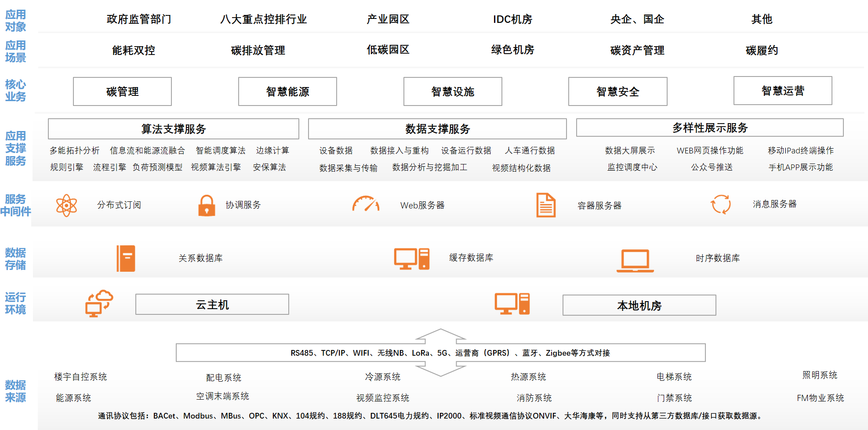Click the 智慧运营 box
The height and width of the screenshot is (430, 868).
[783, 91]
